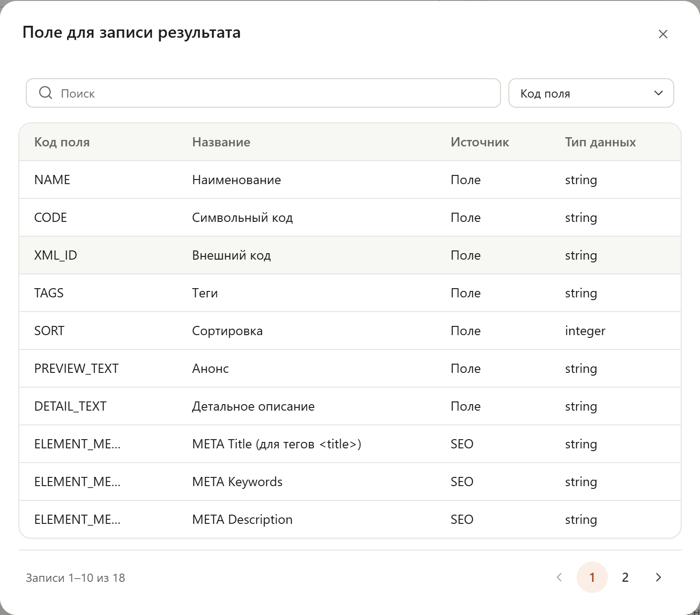700x615 pixels.
Task: Click the dialog title Поле для записи результата
Action: 131,33
